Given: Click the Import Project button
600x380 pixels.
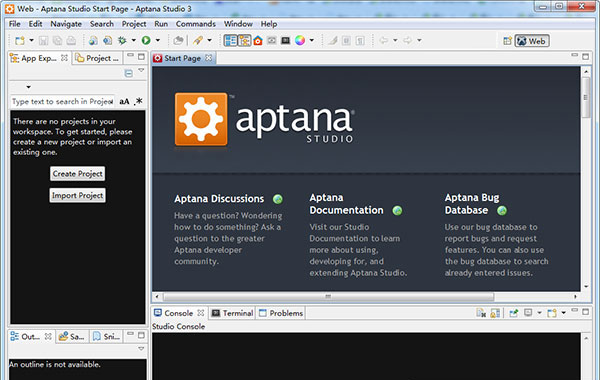Looking at the screenshot, I should point(78,196).
